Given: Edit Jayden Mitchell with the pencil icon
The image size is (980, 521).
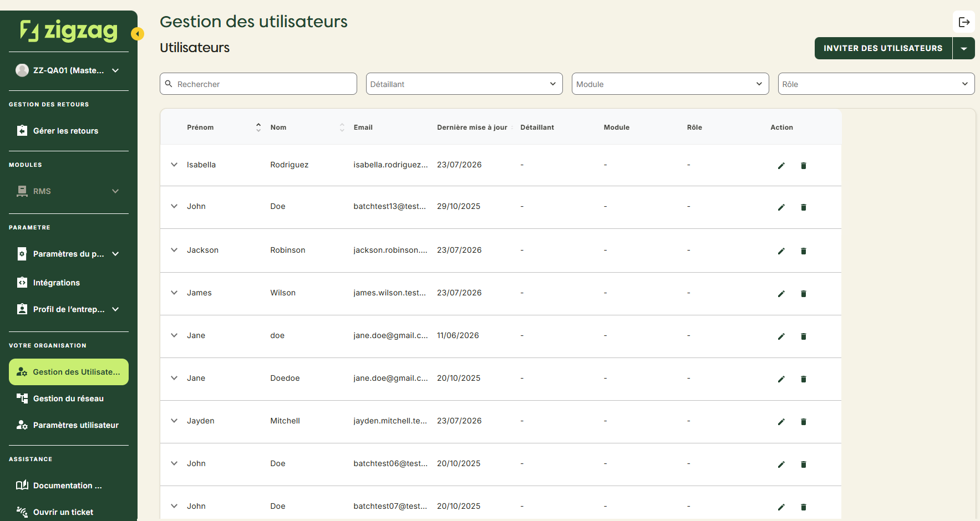Looking at the screenshot, I should coord(781,422).
